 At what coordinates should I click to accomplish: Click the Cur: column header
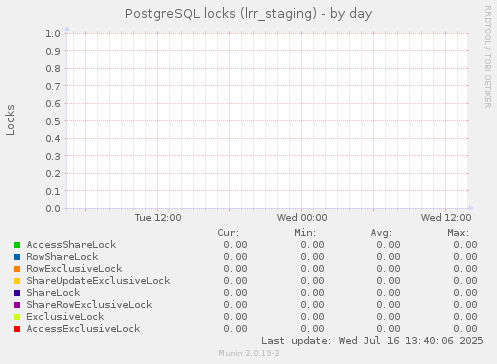[x=228, y=233]
